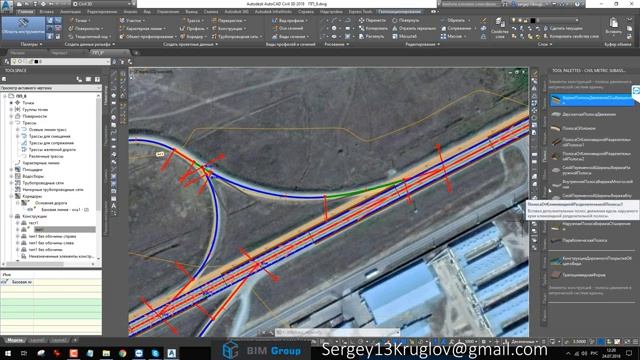Click the Растянуть (Stretch) tool

372,36
